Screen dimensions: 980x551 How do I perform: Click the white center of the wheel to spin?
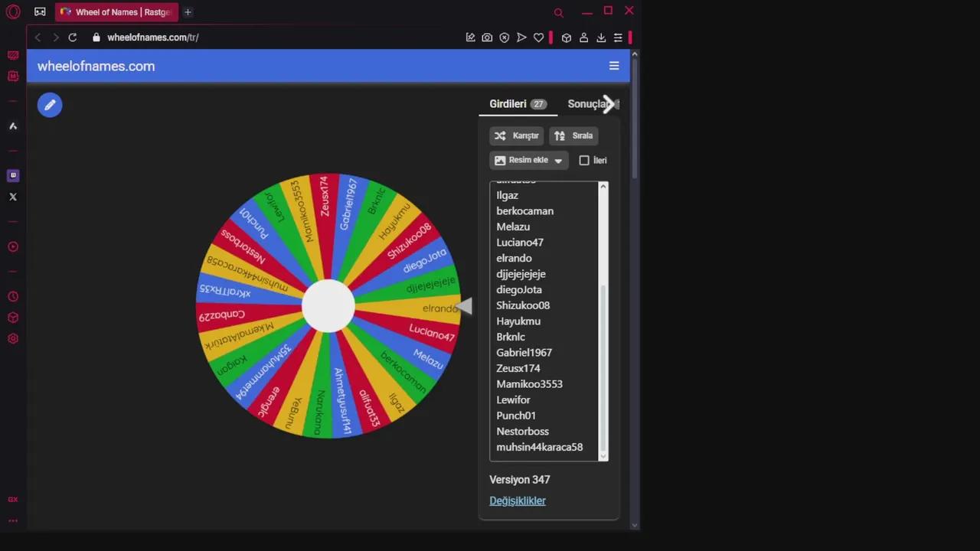point(328,306)
